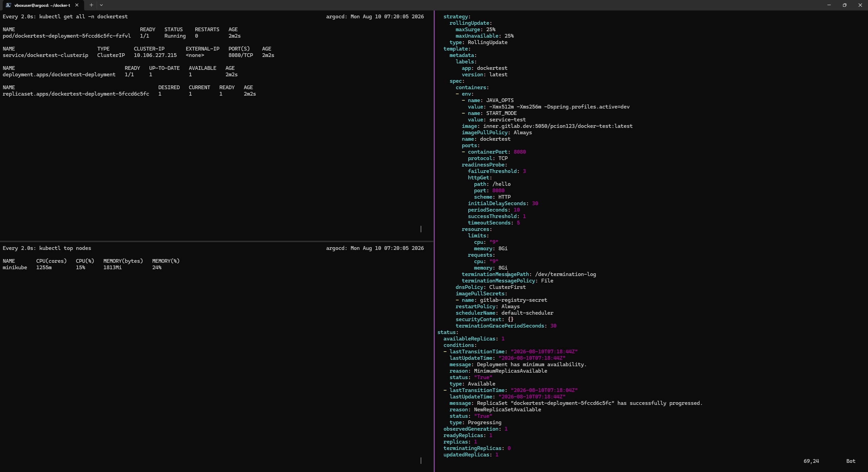The height and width of the screenshot is (472, 868).
Task: Click readinessProbe: key
Action: tap(485, 165)
